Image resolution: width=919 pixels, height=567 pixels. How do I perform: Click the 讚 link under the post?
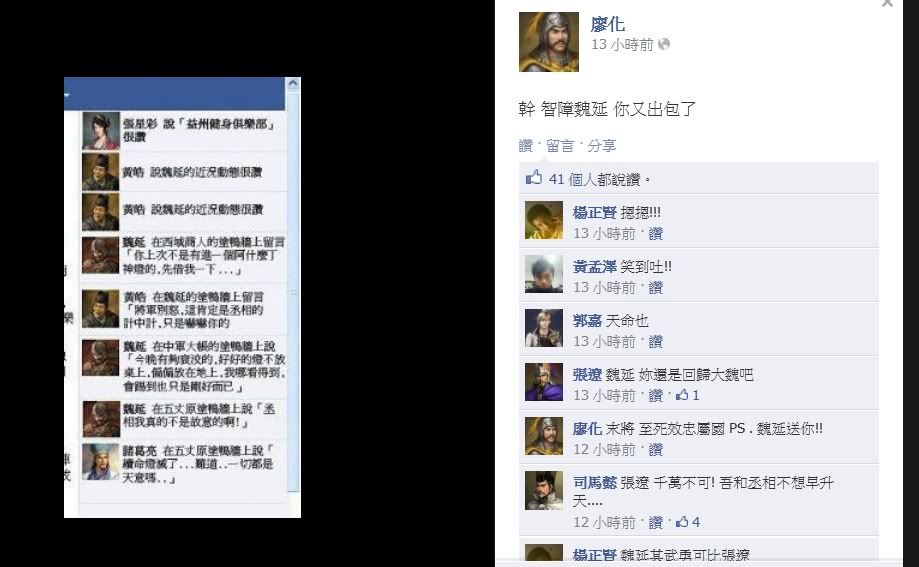coord(526,145)
